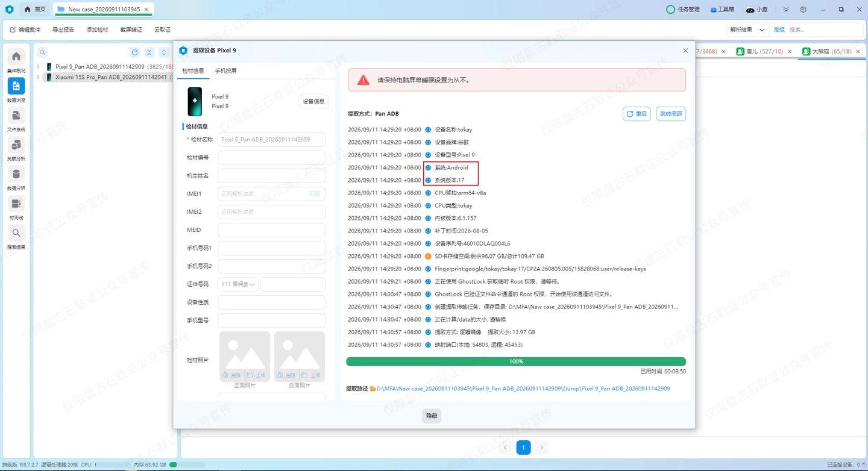
Task: Open the 关联分析 sidebar icon
Action: [16, 145]
